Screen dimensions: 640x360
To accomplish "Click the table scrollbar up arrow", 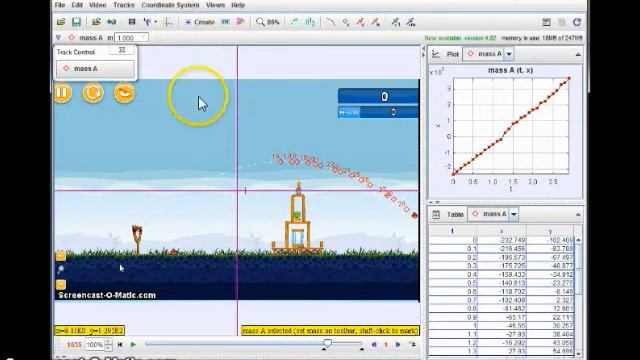I will point(578,240).
